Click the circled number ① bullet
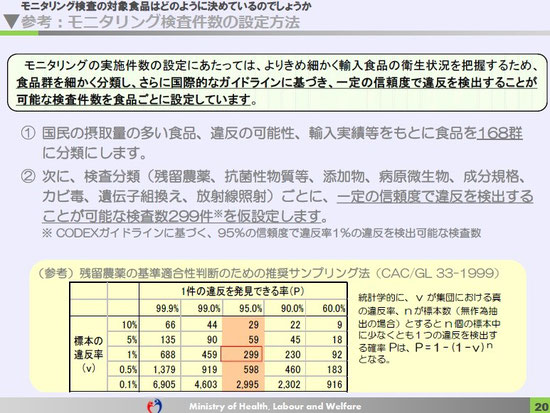550x413 pixels. click(x=28, y=133)
